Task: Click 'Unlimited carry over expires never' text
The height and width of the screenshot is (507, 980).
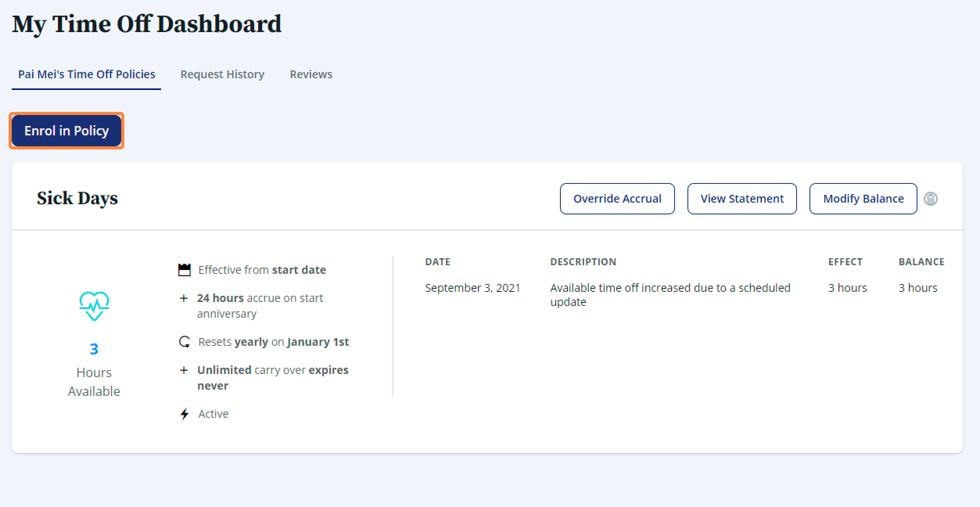Action: click(273, 378)
